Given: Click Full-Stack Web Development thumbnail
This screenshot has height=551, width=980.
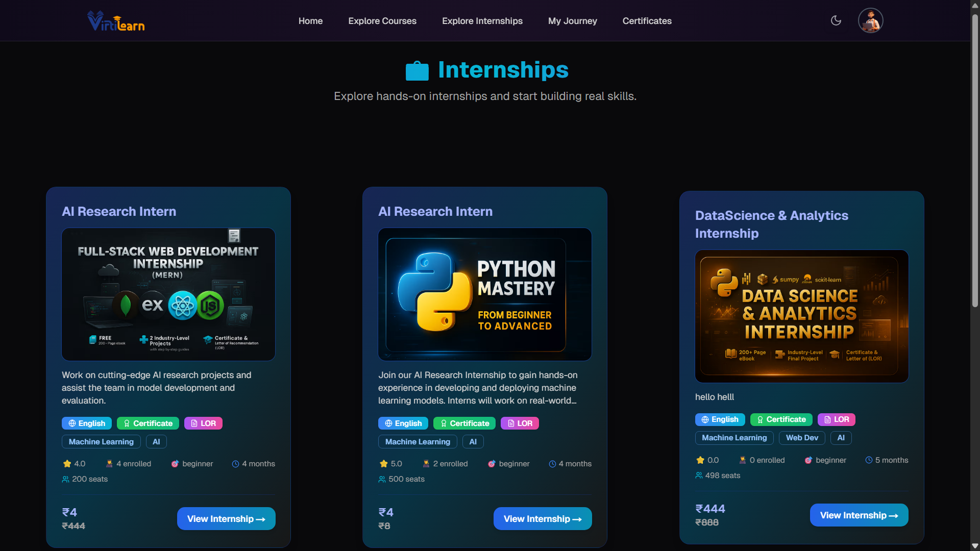Looking at the screenshot, I should coord(168,294).
